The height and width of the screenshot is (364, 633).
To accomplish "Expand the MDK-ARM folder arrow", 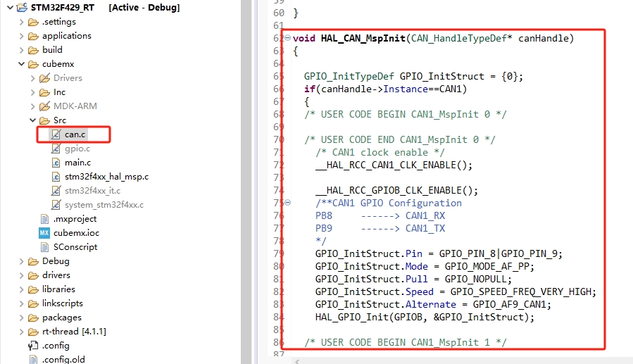I will tap(32, 106).
